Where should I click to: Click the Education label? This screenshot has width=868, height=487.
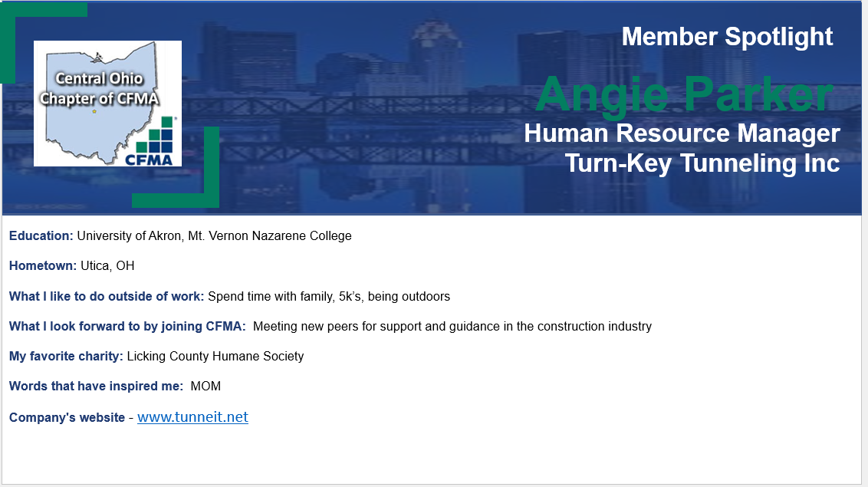pos(41,235)
